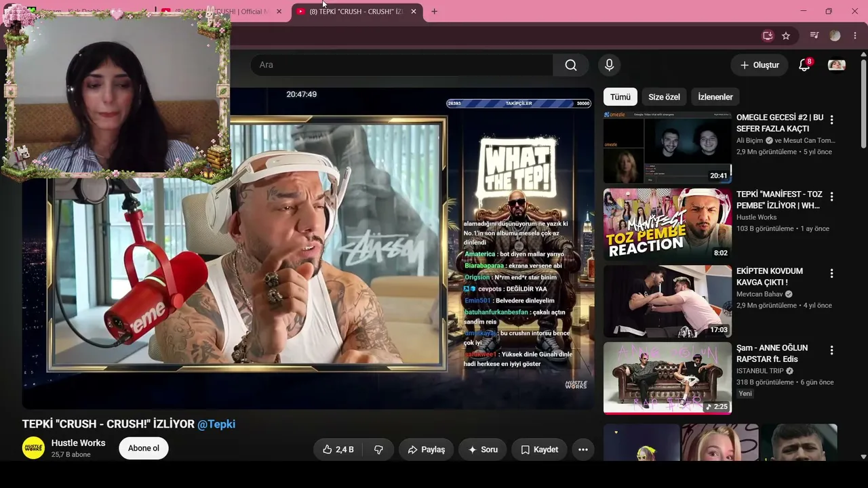
Task: Open the Hustle Works channel name below video
Action: click(x=79, y=443)
